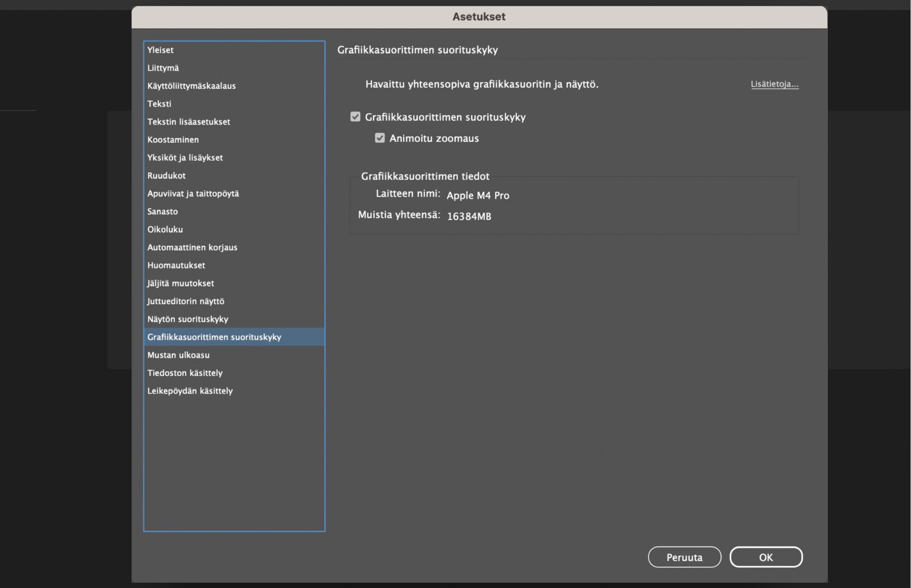Open the Liittymä settings category
This screenshot has width=911, height=588.
[x=163, y=68]
